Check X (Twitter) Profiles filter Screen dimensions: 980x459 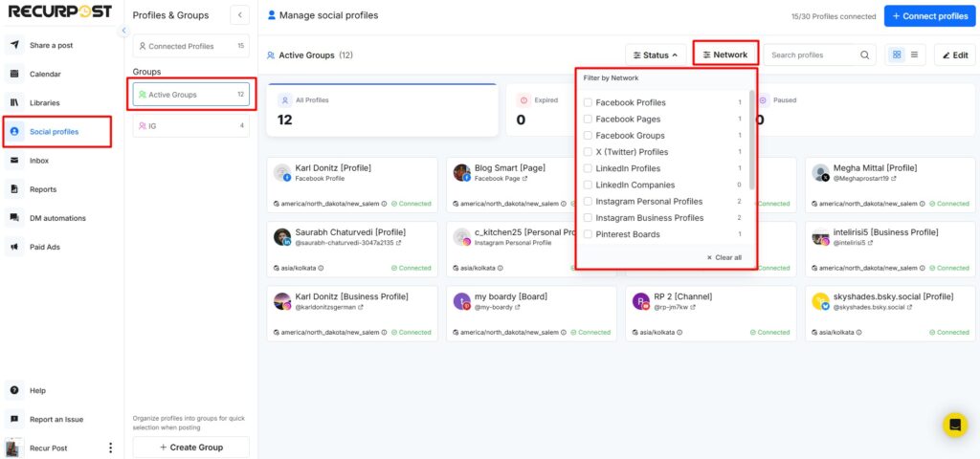[588, 152]
